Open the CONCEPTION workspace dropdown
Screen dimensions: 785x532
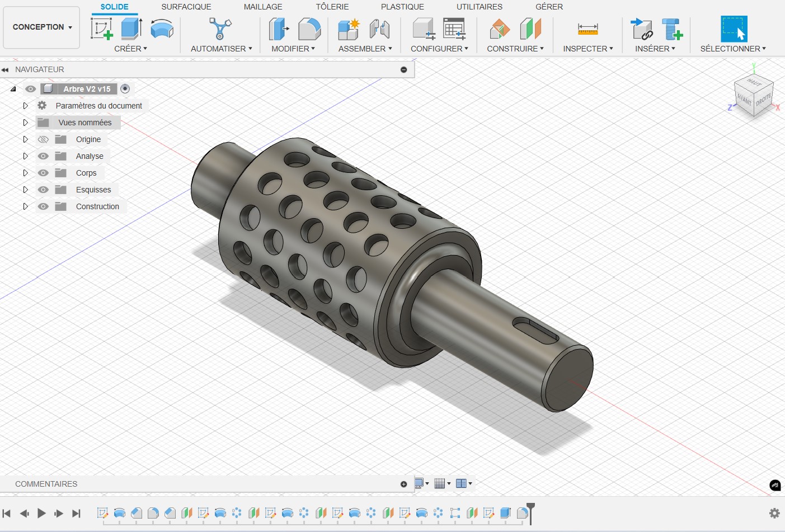(42, 27)
